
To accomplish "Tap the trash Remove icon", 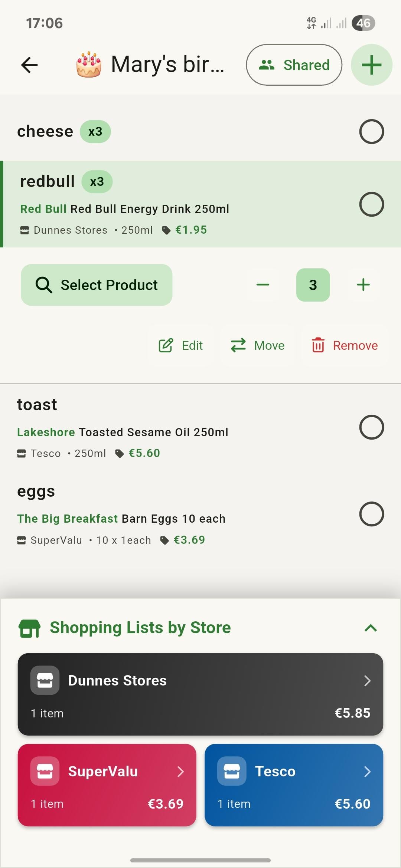I will (318, 345).
